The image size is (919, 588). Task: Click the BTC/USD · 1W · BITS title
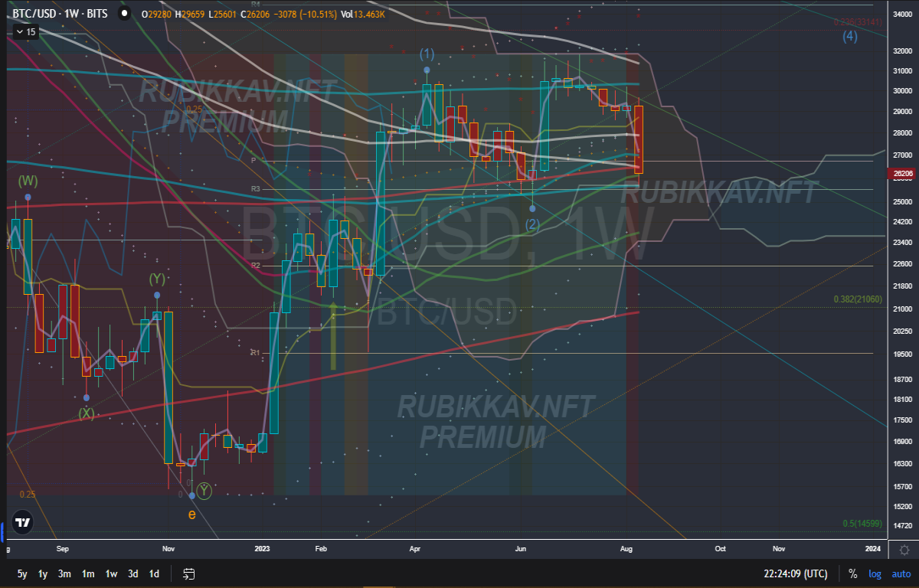[x=61, y=13]
